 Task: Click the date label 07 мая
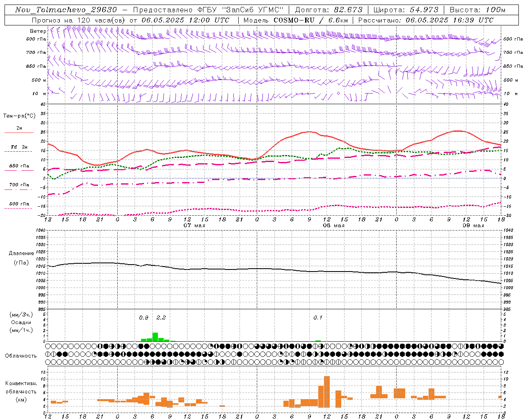point(194,226)
